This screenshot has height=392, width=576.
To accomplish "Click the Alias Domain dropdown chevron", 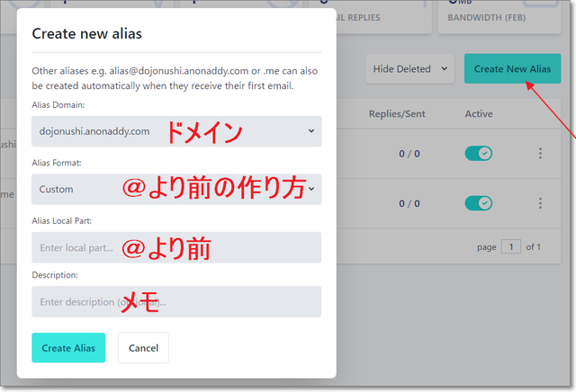I will pos(310,131).
